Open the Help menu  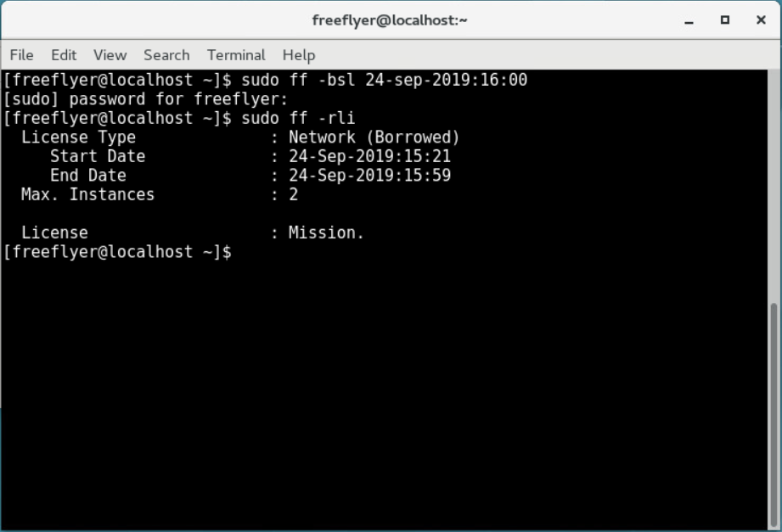click(299, 55)
